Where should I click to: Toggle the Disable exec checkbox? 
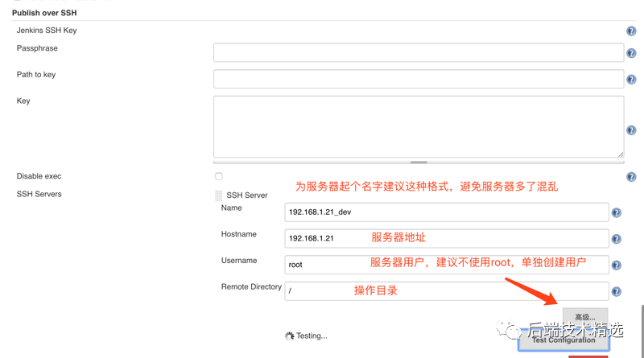click(x=218, y=176)
